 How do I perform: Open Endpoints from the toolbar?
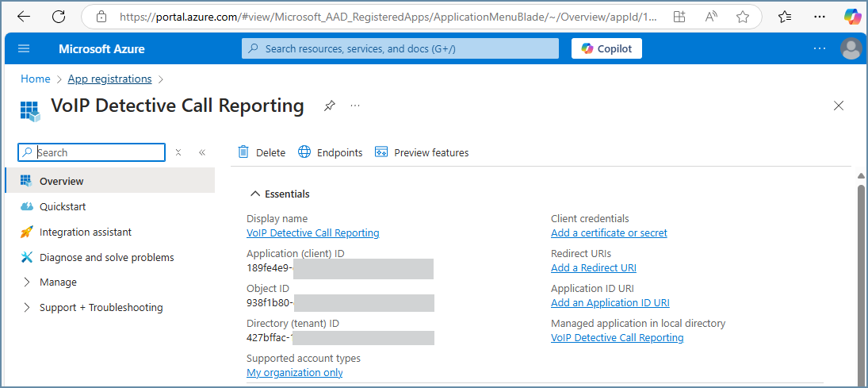[x=330, y=152]
